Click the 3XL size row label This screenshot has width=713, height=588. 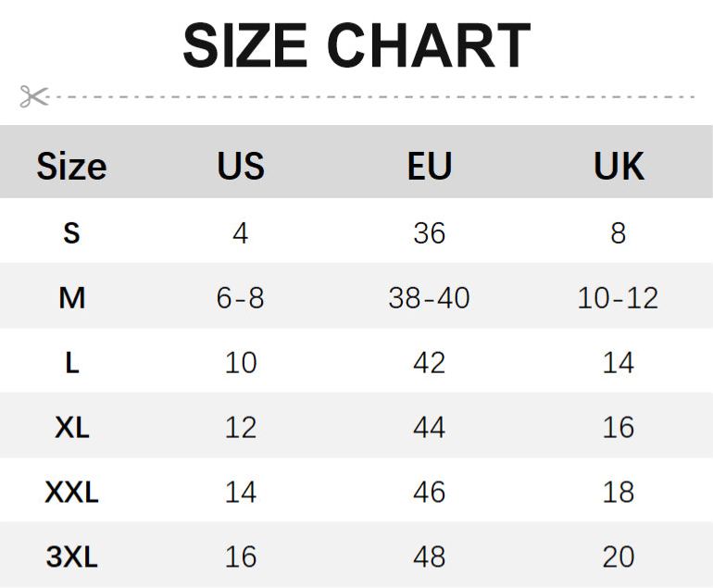tap(71, 557)
